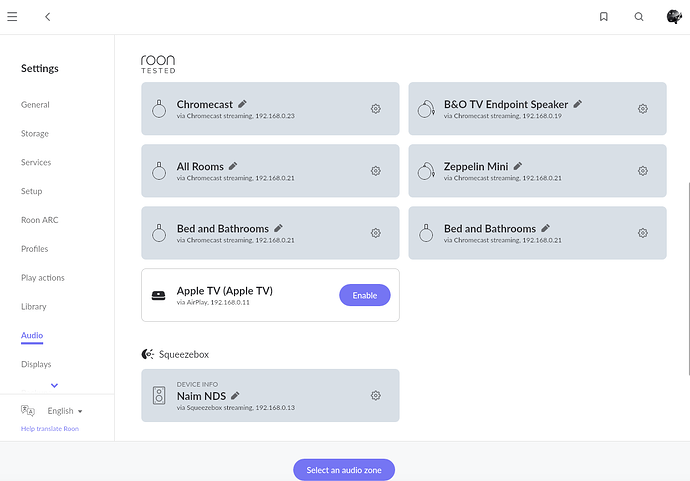Select the Audio settings tab
690x481 pixels.
click(32, 335)
